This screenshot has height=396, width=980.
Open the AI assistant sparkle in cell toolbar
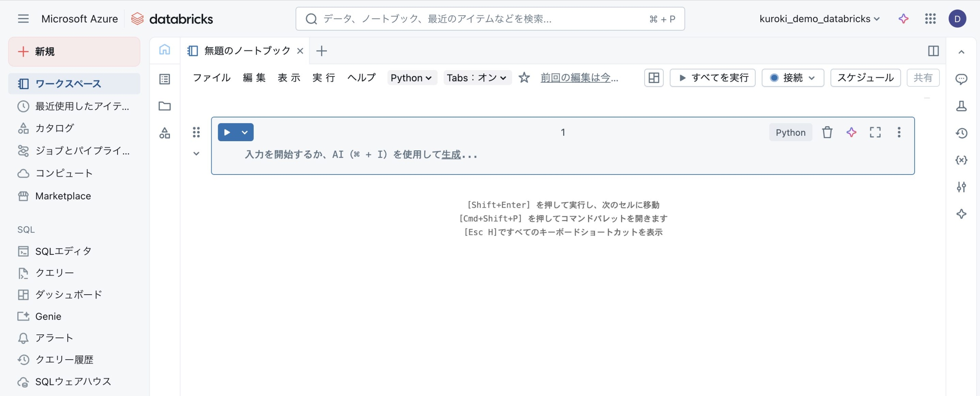click(851, 132)
